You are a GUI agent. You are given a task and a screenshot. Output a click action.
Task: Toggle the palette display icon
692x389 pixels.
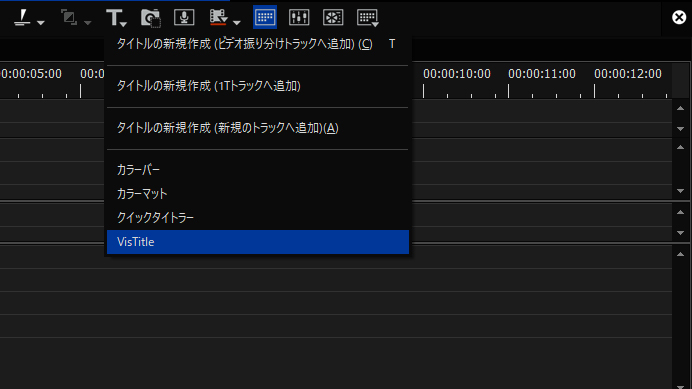pyautogui.click(x=367, y=18)
